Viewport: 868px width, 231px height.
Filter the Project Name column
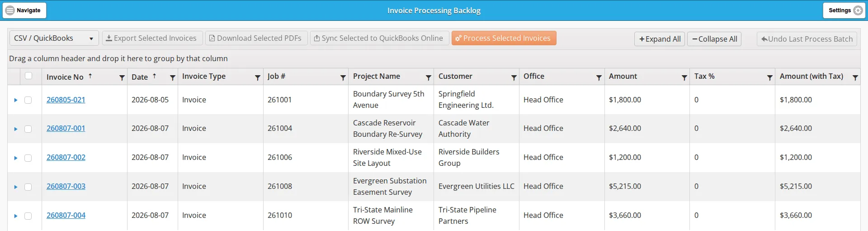click(x=429, y=77)
